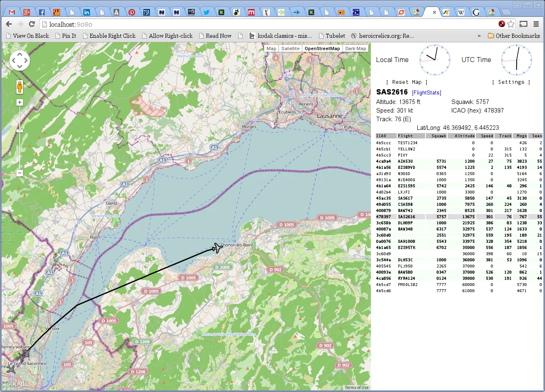Pan the map up with the arrow control
Screen dimensions: 545x392
[20, 55]
